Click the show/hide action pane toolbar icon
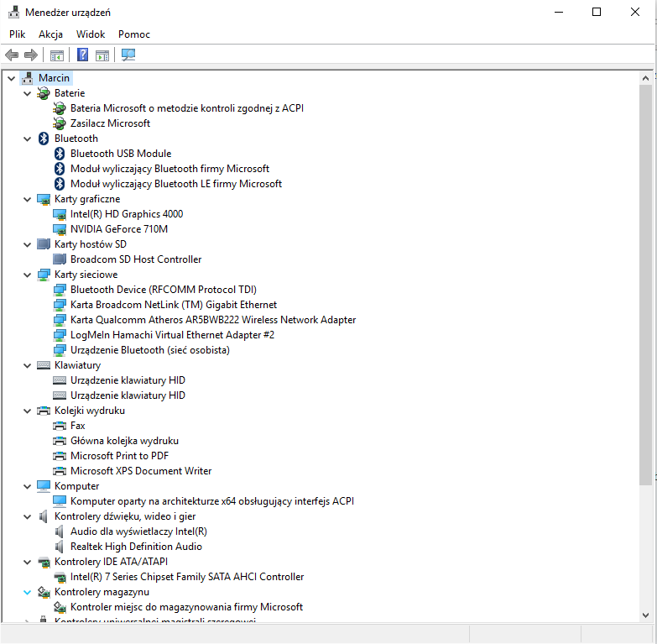 point(102,55)
